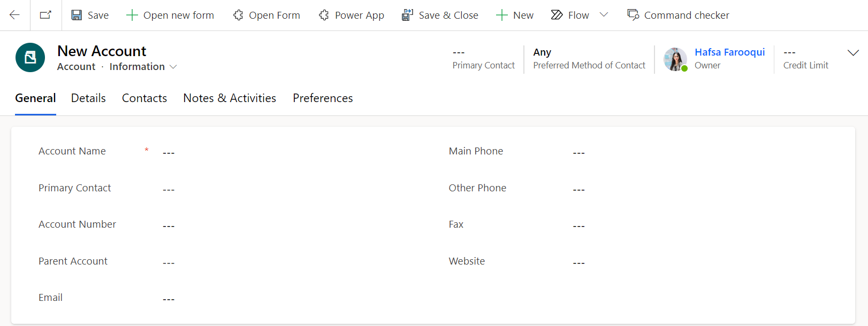Open the Information form selector dropdown
Viewport: 868px width, 326px height.
pos(173,66)
